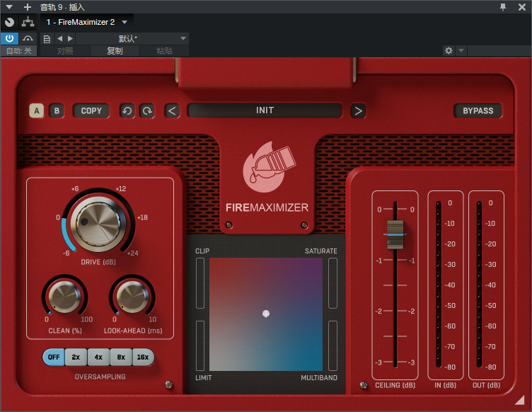
Task: Expand the arrow beside the gear
Action: pyautogui.click(x=461, y=50)
